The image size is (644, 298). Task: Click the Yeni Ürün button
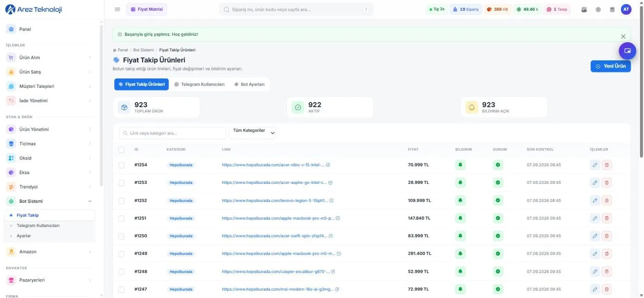click(x=610, y=66)
